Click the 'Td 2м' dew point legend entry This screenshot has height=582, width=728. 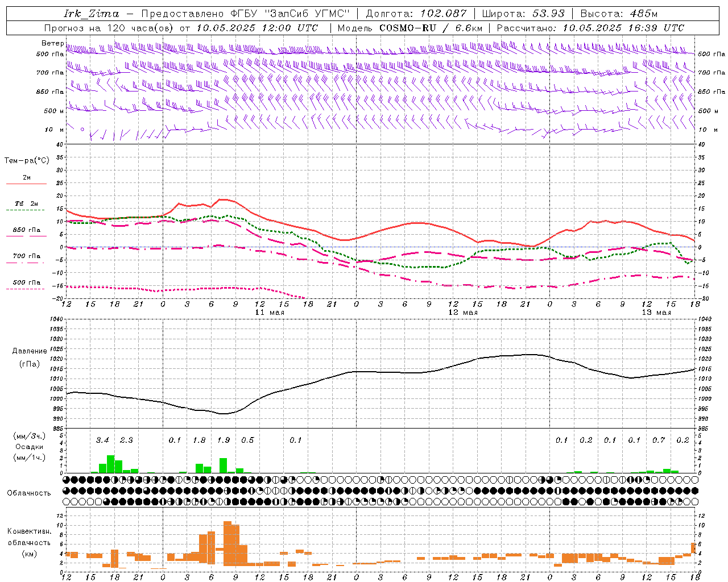pos(26,203)
